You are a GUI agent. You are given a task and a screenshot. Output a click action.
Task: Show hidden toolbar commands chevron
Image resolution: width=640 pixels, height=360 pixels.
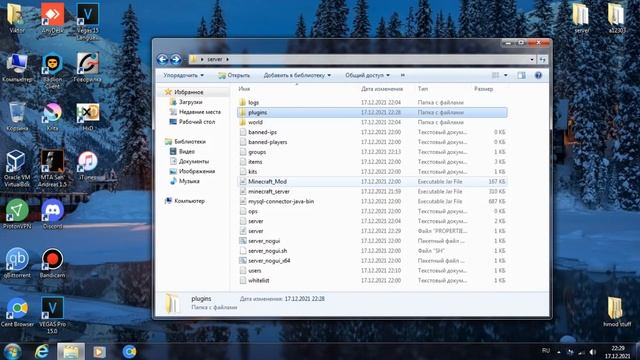tap(402, 75)
